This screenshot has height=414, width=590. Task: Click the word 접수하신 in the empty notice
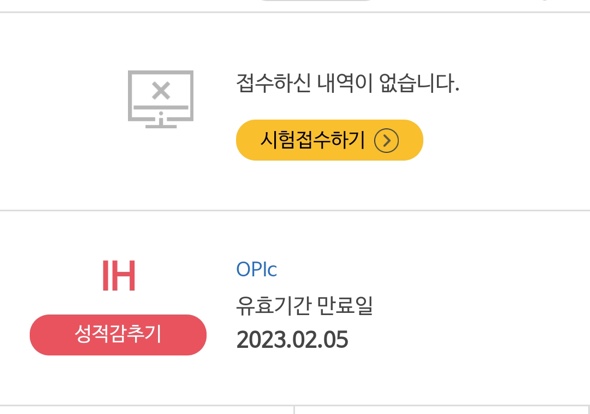pyautogui.click(x=274, y=83)
